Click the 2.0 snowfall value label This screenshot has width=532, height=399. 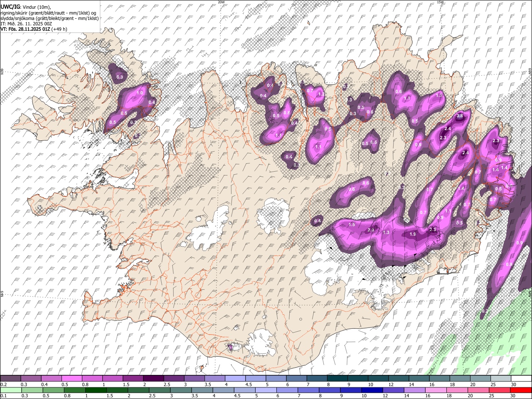coord(371,230)
